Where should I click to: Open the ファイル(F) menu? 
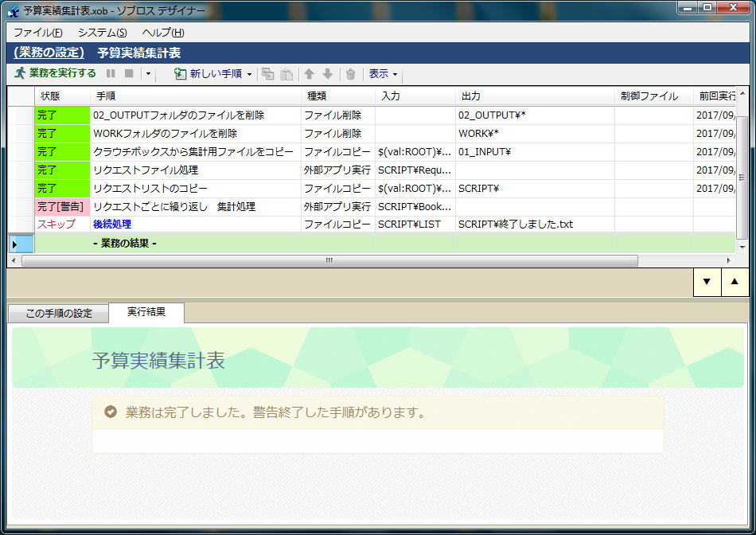tap(37, 33)
